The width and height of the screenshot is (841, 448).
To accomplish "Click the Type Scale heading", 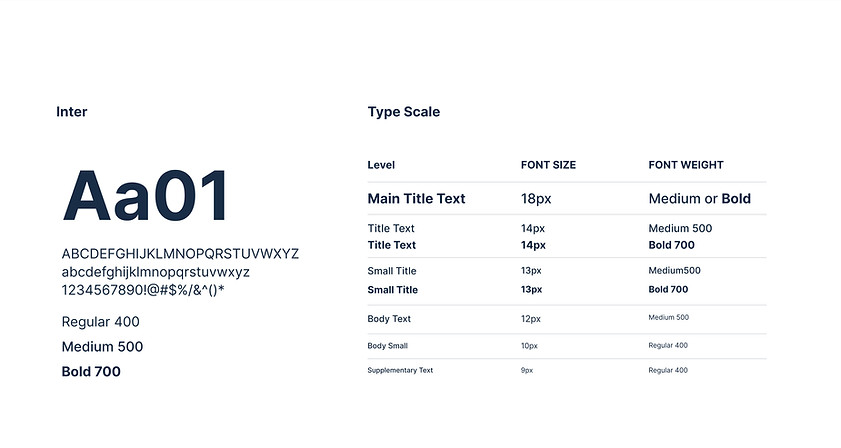I will tap(404, 112).
